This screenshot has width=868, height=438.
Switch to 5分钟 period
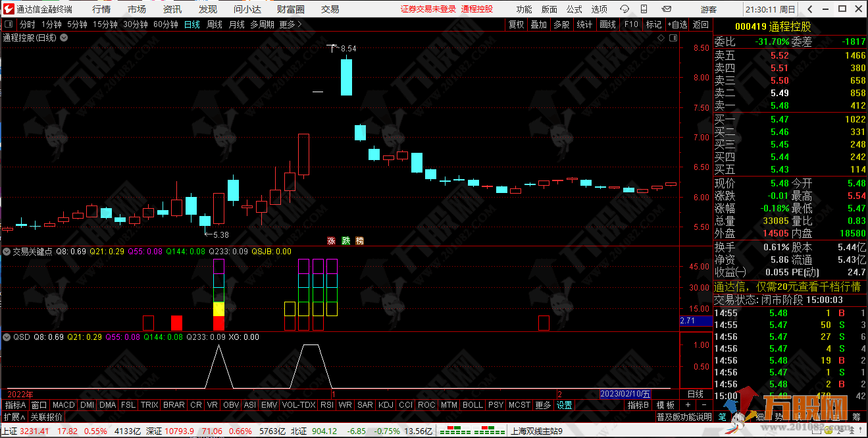[x=77, y=24]
